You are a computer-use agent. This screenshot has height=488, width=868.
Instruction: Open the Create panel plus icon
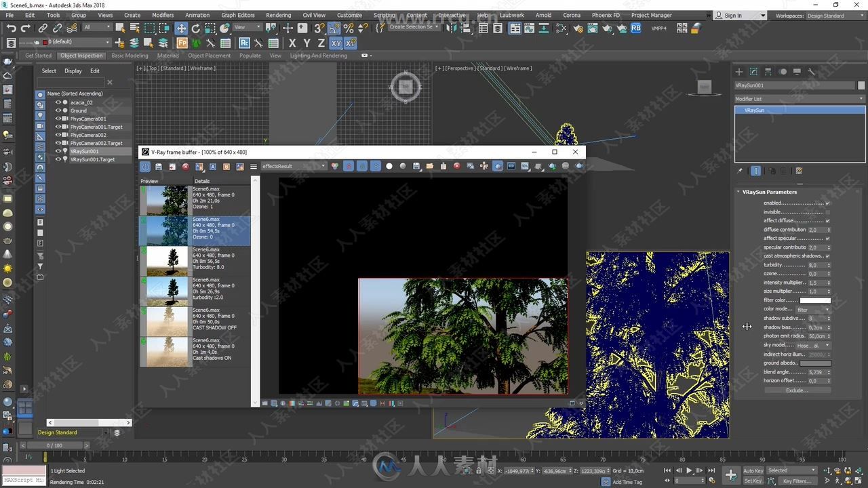739,71
